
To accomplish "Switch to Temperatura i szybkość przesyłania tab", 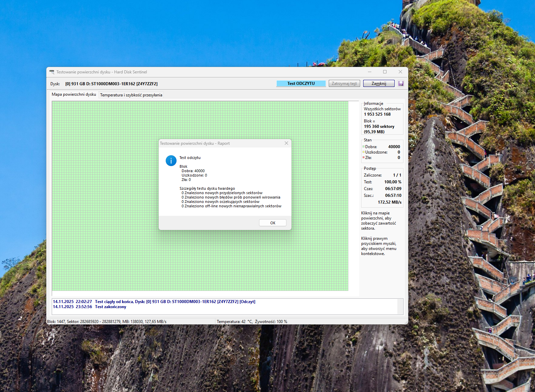I will point(131,95).
